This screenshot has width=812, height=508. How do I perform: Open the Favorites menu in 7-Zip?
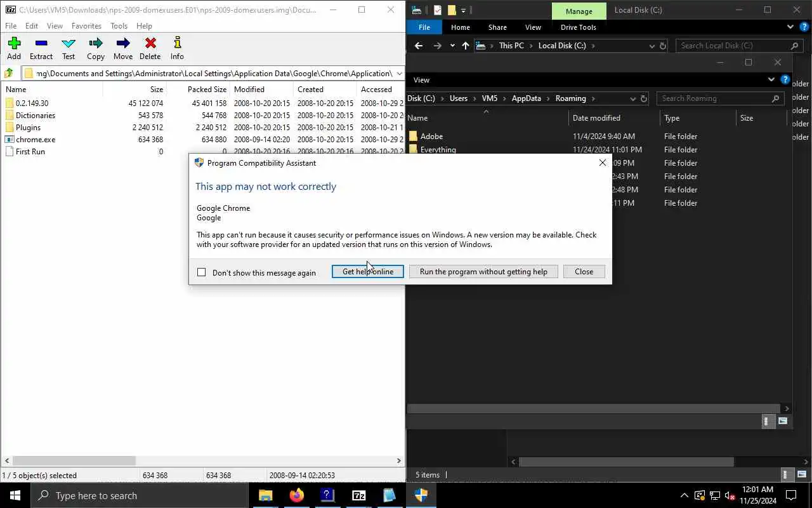(x=86, y=26)
